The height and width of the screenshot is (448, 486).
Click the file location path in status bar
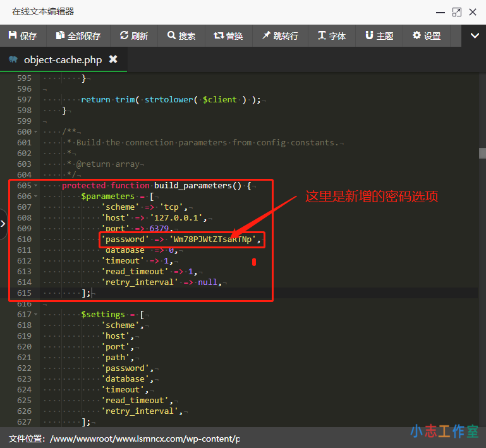click(145, 439)
